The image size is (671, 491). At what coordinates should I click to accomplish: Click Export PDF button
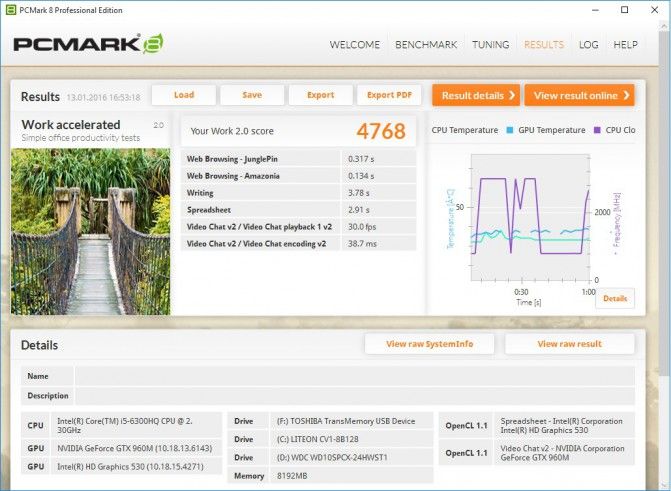click(389, 95)
